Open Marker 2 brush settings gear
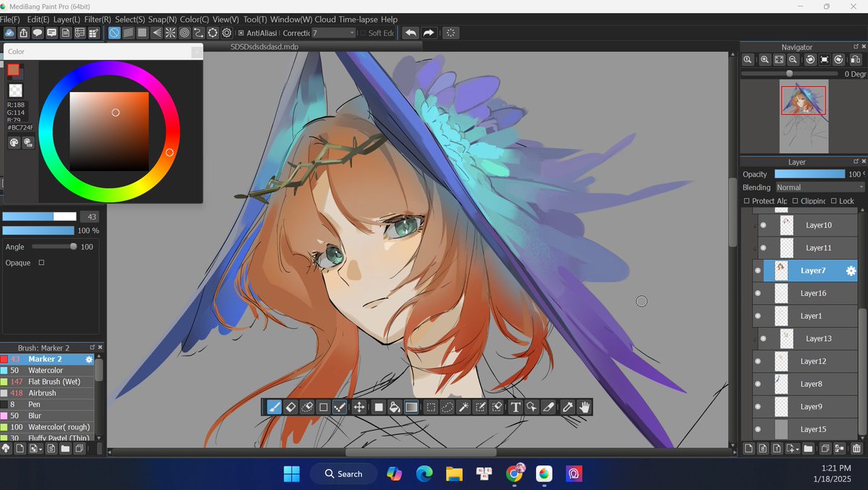 click(89, 359)
